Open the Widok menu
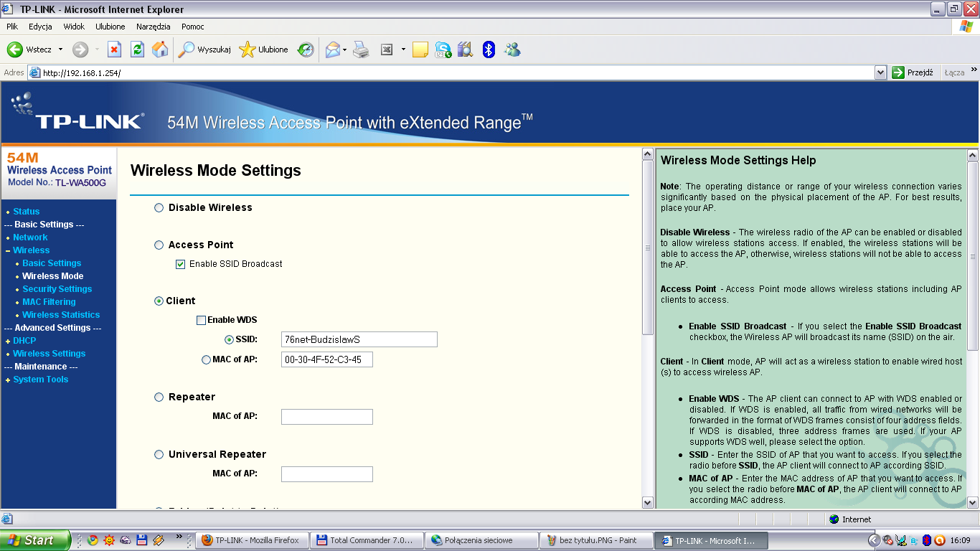 coord(74,27)
